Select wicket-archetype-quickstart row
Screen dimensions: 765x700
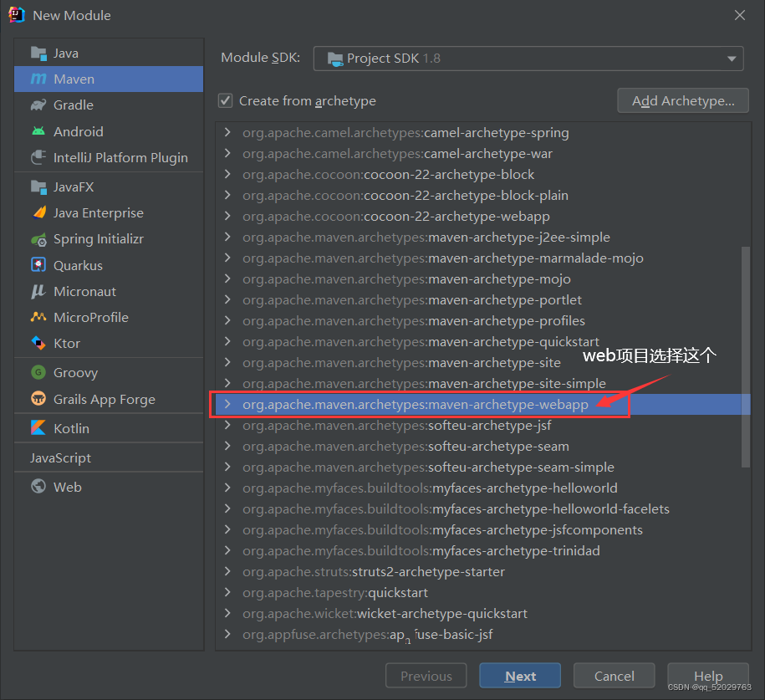tap(483, 613)
